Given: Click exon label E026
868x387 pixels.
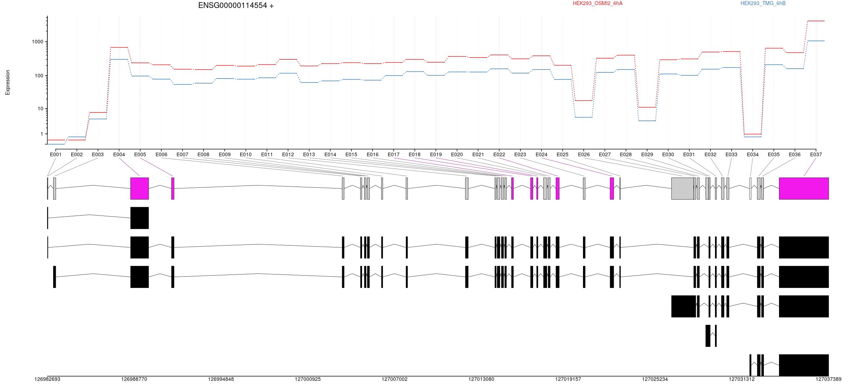Looking at the screenshot, I should [x=584, y=154].
